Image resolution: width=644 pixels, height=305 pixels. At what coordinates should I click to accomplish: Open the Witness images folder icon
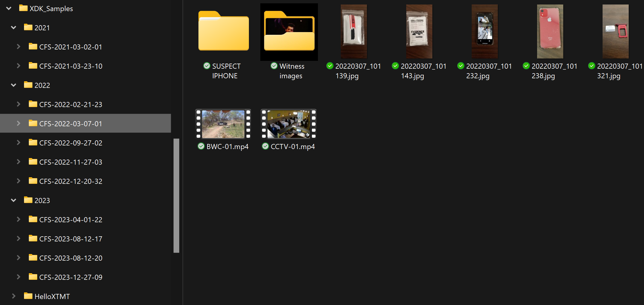click(x=289, y=31)
